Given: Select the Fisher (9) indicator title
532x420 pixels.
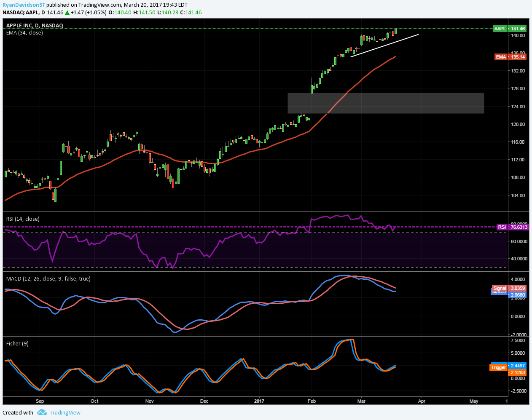Looking at the screenshot, I should point(17,343).
